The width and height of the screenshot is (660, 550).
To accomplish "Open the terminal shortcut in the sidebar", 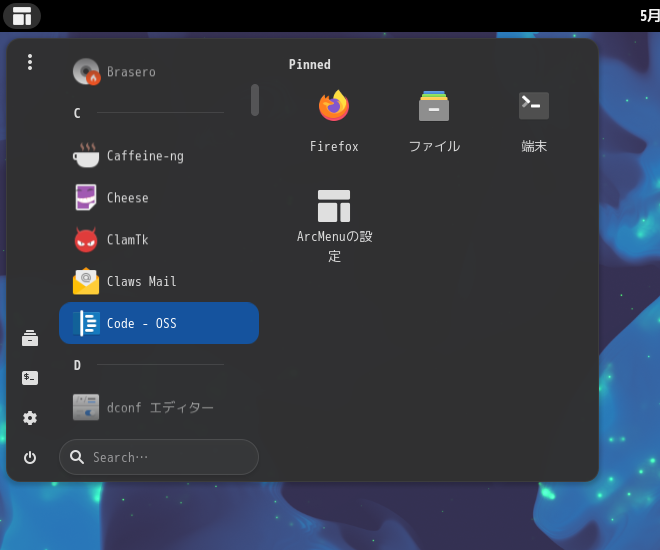I will coord(30,378).
